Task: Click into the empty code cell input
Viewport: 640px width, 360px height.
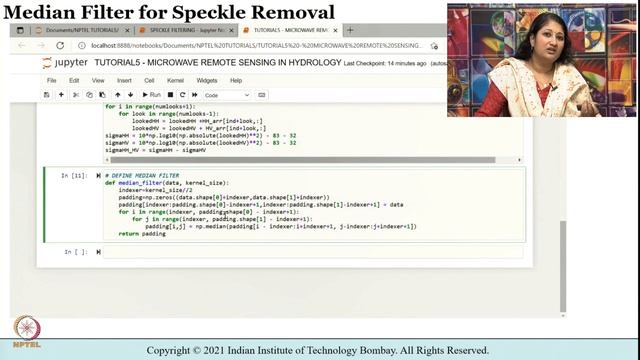Action: (313, 252)
